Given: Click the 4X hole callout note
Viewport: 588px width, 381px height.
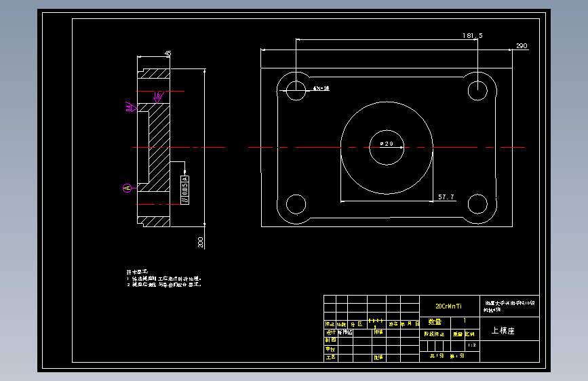Looking at the screenshot, I should 321,89.
